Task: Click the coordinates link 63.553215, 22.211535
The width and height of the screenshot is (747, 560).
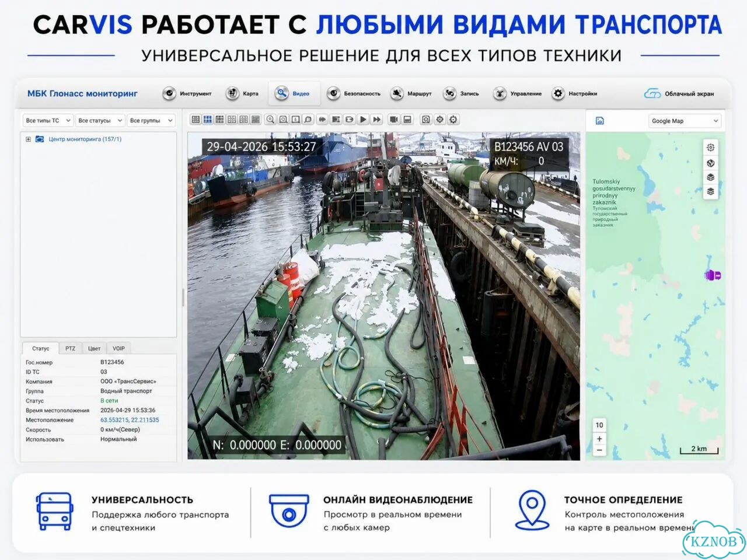Action: (x=130, y=420)
